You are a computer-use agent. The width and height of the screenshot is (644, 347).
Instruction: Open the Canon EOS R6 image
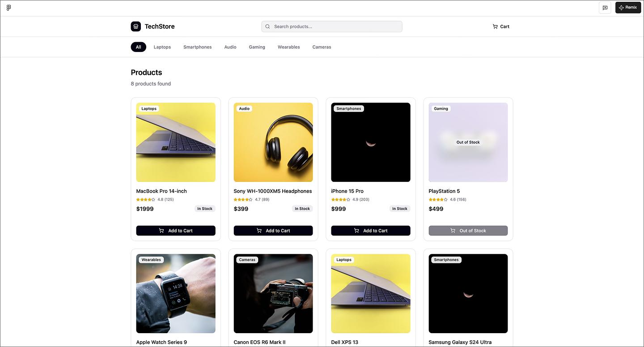pos(273,294)
